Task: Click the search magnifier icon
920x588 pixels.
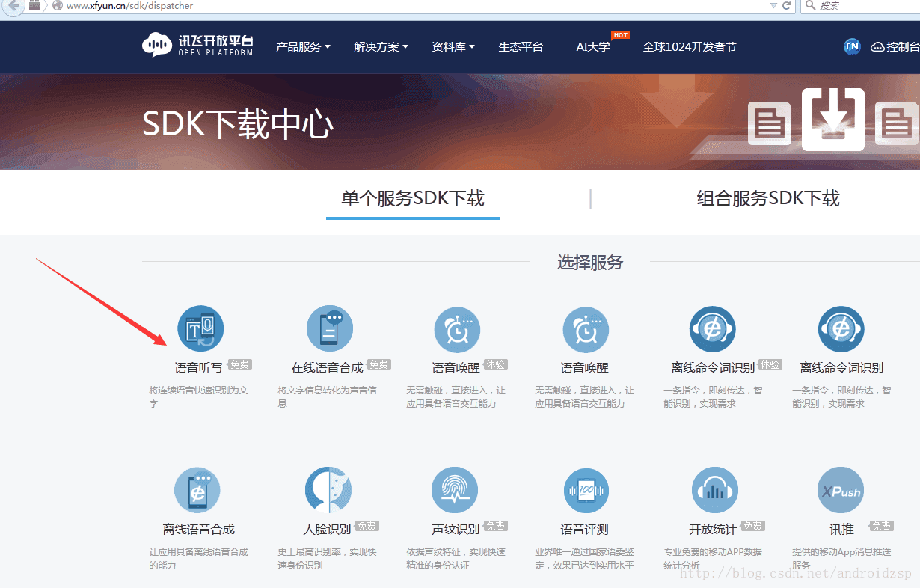Action: tap(811, 5)
